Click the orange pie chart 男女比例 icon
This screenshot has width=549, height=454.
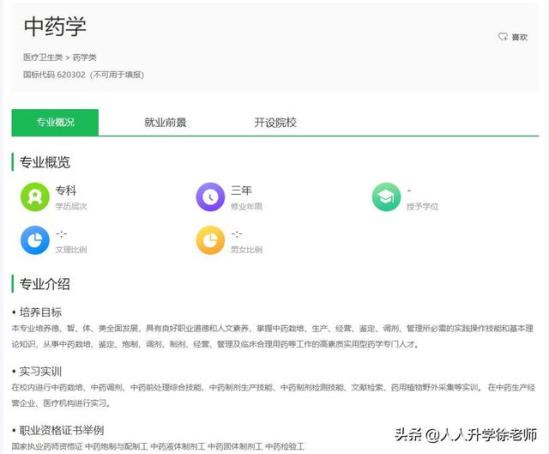(210, 240)
